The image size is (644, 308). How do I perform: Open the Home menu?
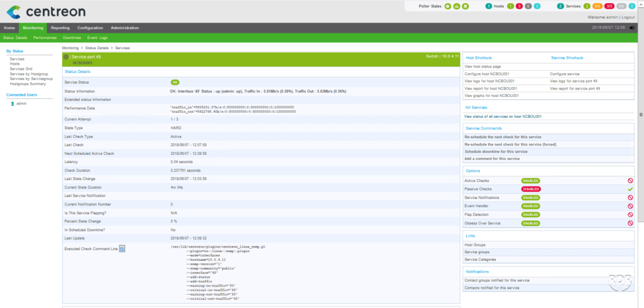point(9,28)
